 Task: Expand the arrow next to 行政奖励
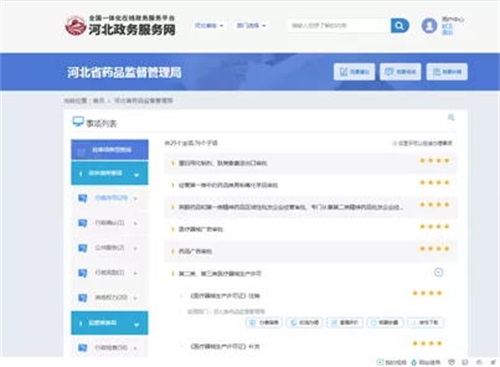(135, 273)
